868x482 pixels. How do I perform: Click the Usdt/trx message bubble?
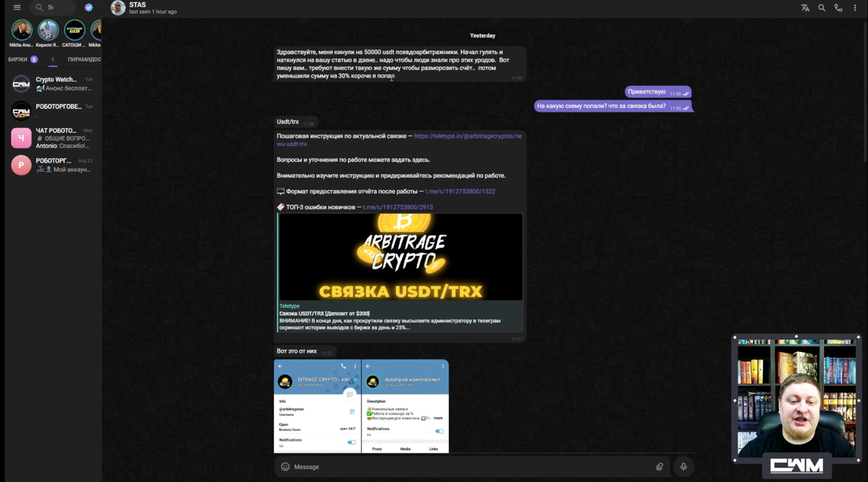pos(296,122)
